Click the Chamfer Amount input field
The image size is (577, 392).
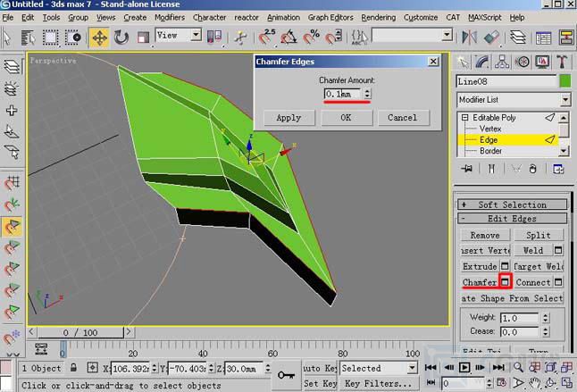[x=342, y=94]
